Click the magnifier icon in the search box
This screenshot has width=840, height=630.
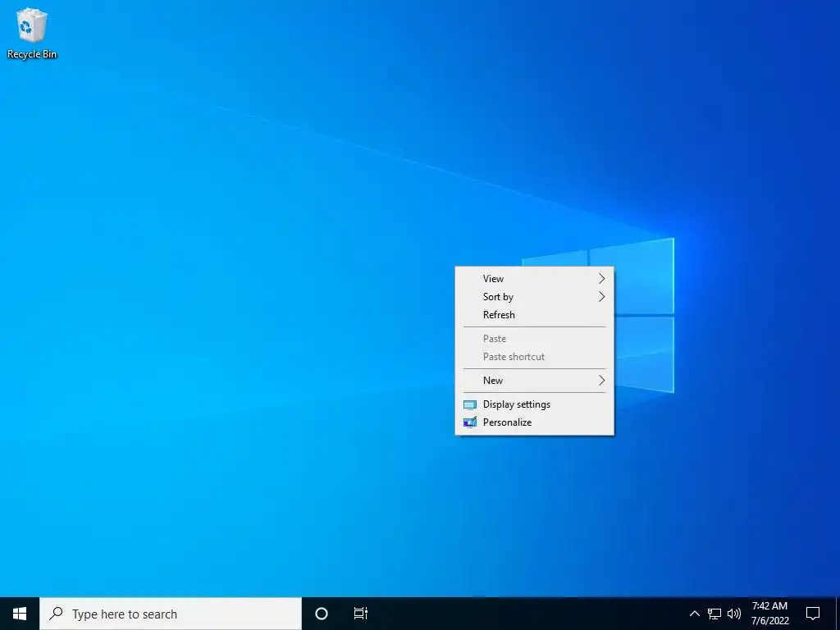tap(56, 614)
